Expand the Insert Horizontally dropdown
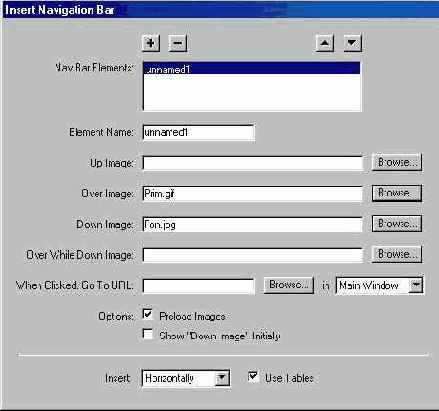Screen dimensions: 439x411 [222, 378]
